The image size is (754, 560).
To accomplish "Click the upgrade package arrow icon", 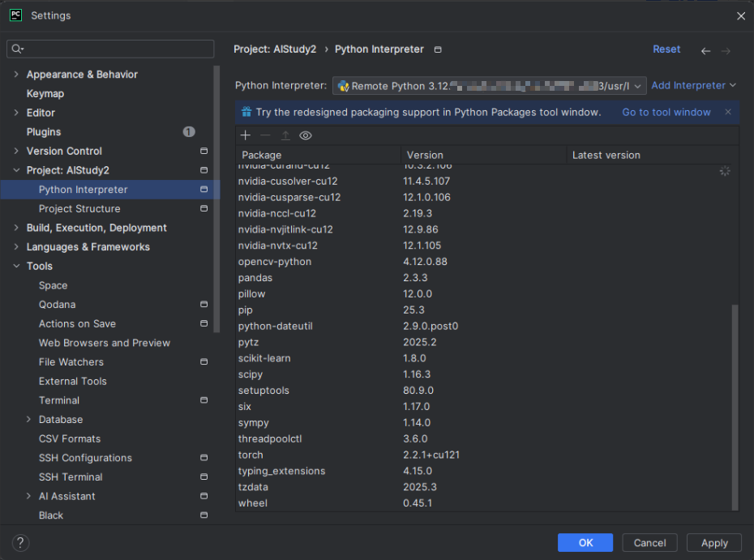I will 285,135.
